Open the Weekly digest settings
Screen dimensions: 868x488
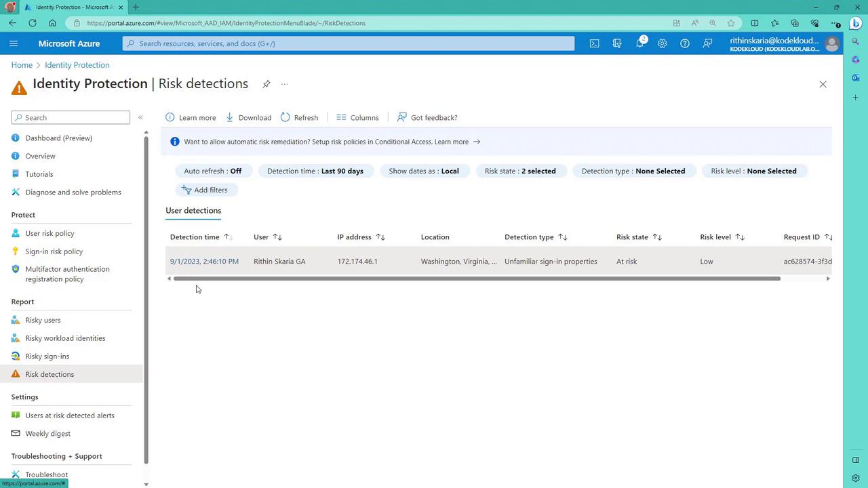47,434
